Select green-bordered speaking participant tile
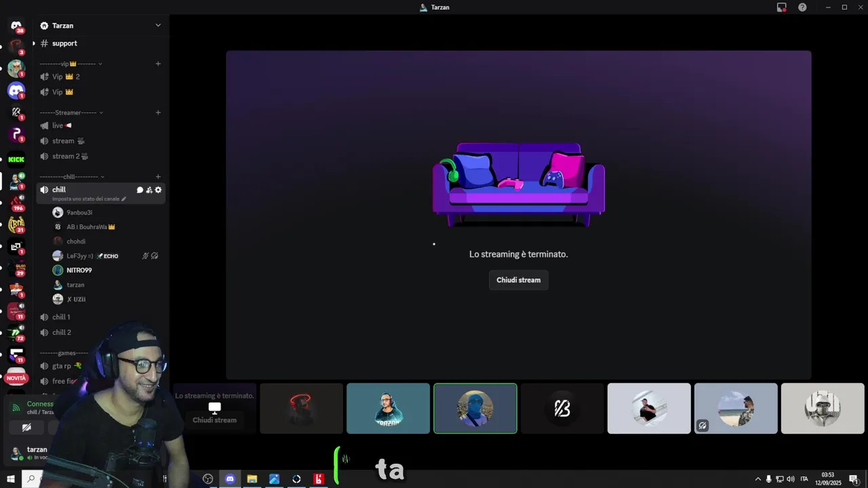The width and height of the screenshot is (868, 488). click(475, 409)
